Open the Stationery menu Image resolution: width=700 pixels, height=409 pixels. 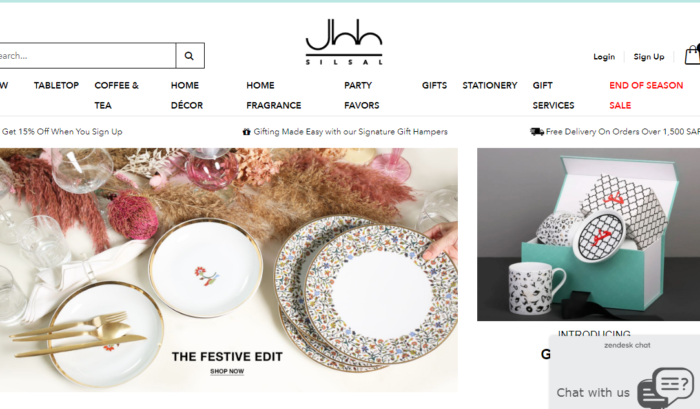click(x=490, y=85)
